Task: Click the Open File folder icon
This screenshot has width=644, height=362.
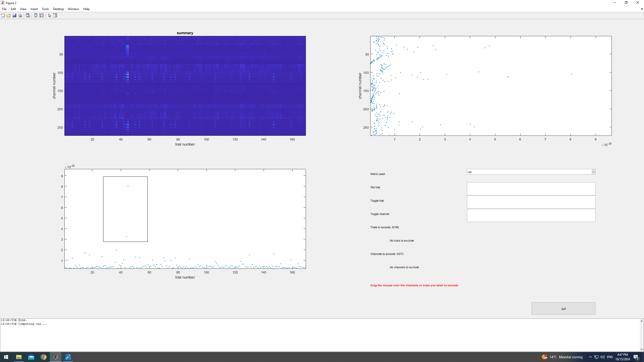Action: tap(9, 16)
